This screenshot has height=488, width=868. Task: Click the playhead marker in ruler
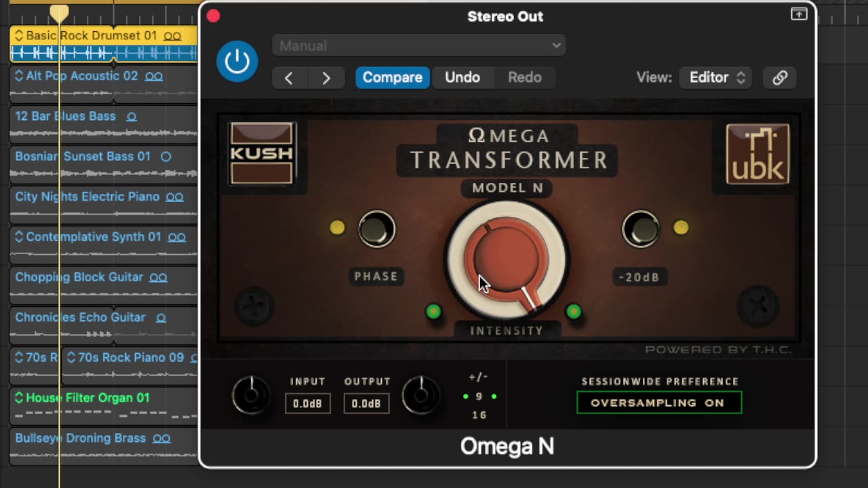(59, 13)
